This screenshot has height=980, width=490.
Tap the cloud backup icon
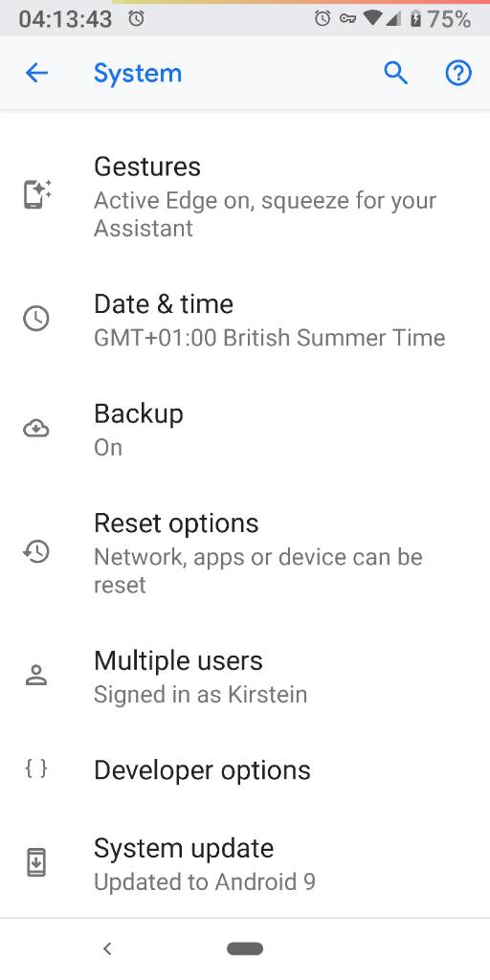pos(36,429)
